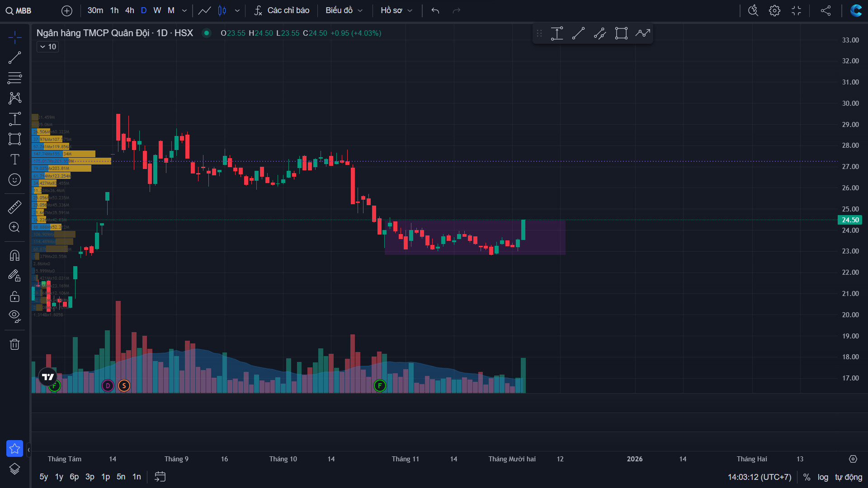Select the ruler measure tool
This screenshot has width=868, height=488.
click(x=14, y=207)
